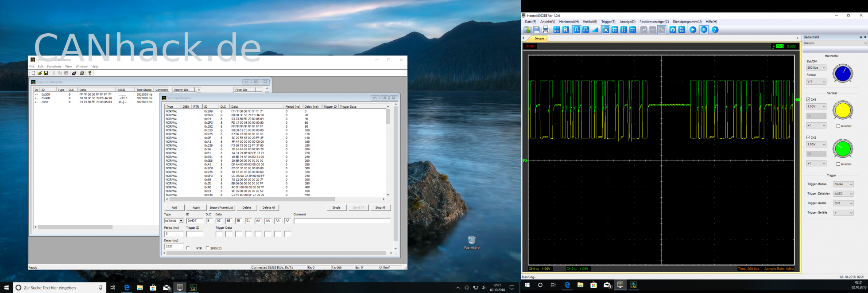Pin the Bedienfeld panel
868x293 pixels.
860,37
